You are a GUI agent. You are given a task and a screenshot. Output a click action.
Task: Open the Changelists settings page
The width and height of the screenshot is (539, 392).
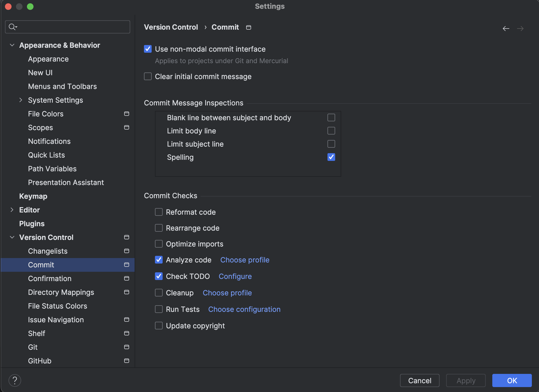48,251
